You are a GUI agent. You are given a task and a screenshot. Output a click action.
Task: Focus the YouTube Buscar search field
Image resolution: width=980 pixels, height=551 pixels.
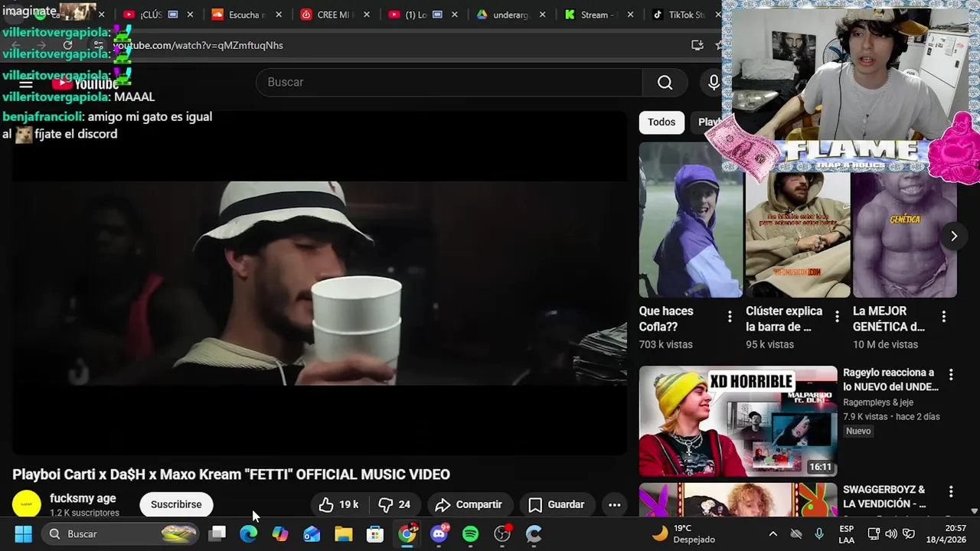click(x=449, y=83)
